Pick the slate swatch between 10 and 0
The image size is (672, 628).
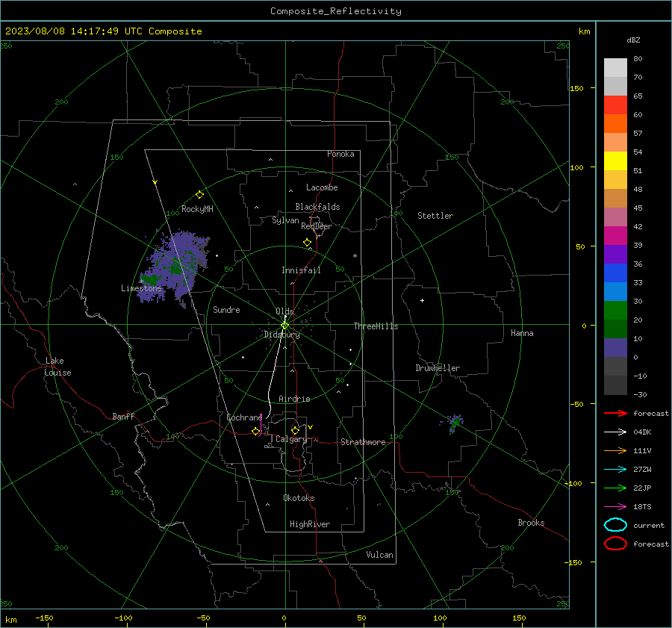tap(615, 348)
